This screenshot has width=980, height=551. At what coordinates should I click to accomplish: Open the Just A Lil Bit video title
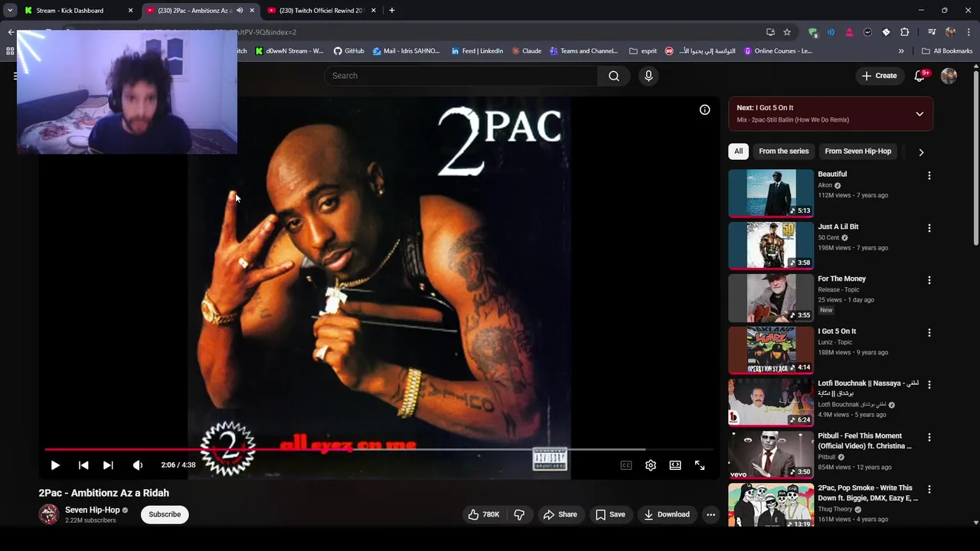[x=838, y=227]
